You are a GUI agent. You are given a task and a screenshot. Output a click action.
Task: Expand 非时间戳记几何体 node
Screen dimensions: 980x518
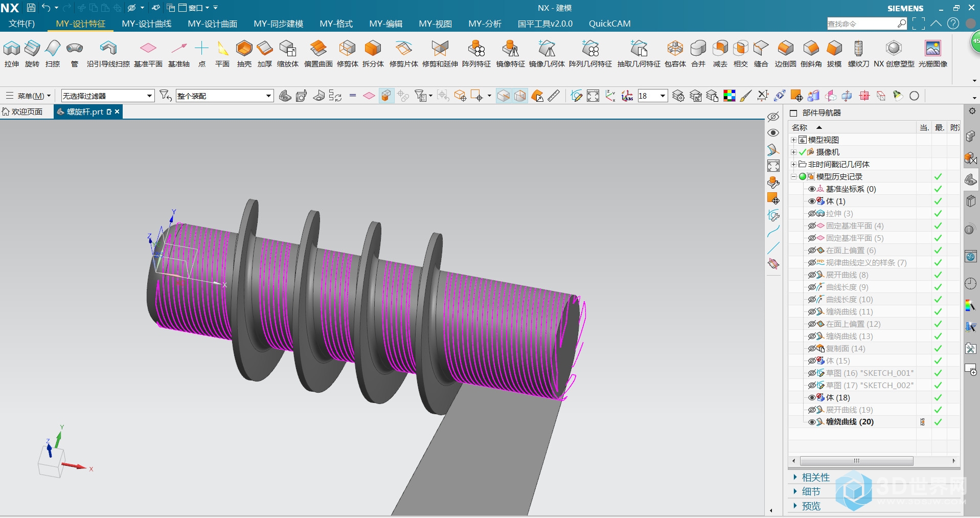[x=793, y=165]
